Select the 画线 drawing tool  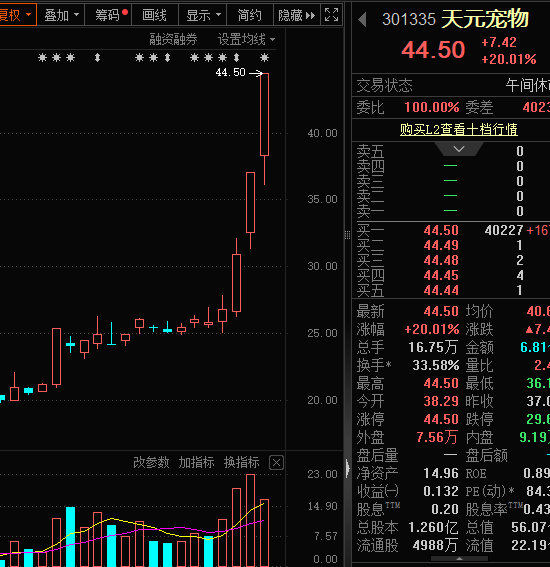pos(155,15)
